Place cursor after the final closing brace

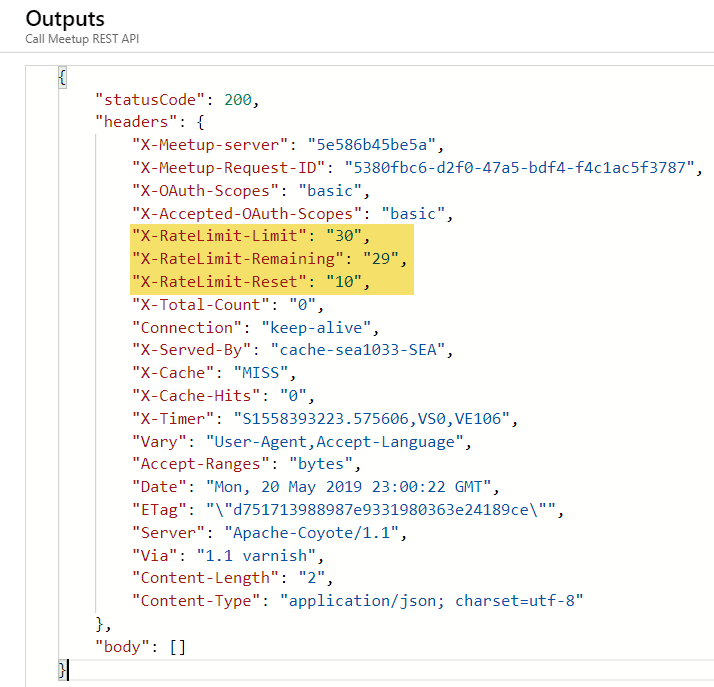tap(67, 670)
